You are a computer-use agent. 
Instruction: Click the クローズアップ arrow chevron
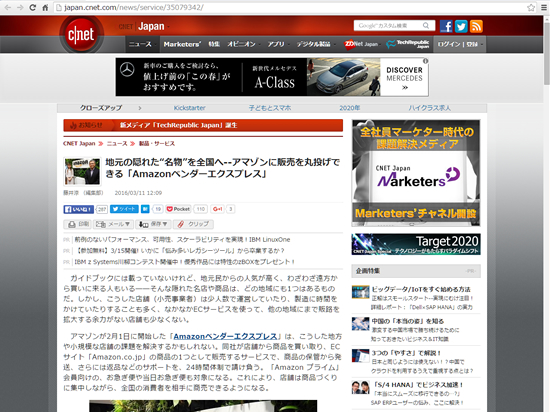click(140, 108)
